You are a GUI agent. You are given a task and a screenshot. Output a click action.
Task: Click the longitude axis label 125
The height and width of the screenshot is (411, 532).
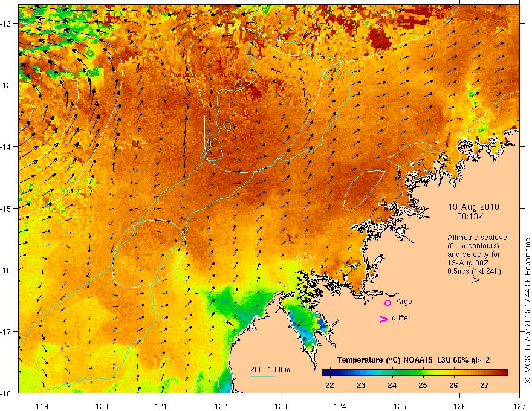click(x=400, y=406)
